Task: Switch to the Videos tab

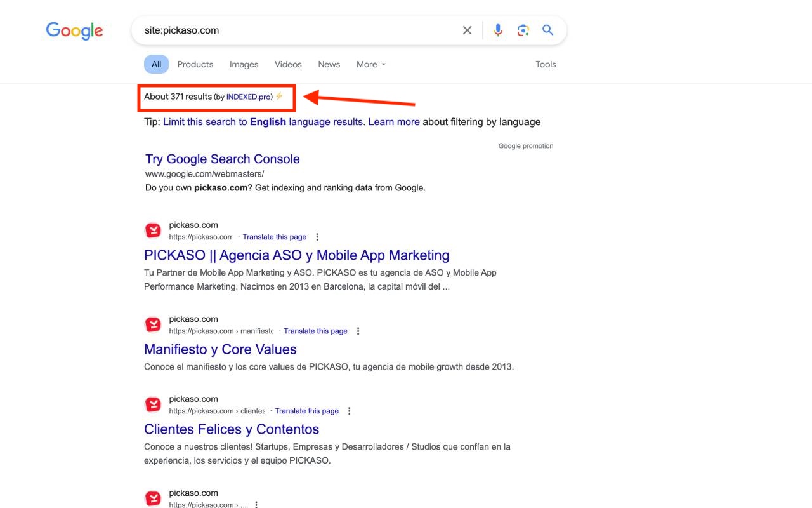Action: pos(288,64)
